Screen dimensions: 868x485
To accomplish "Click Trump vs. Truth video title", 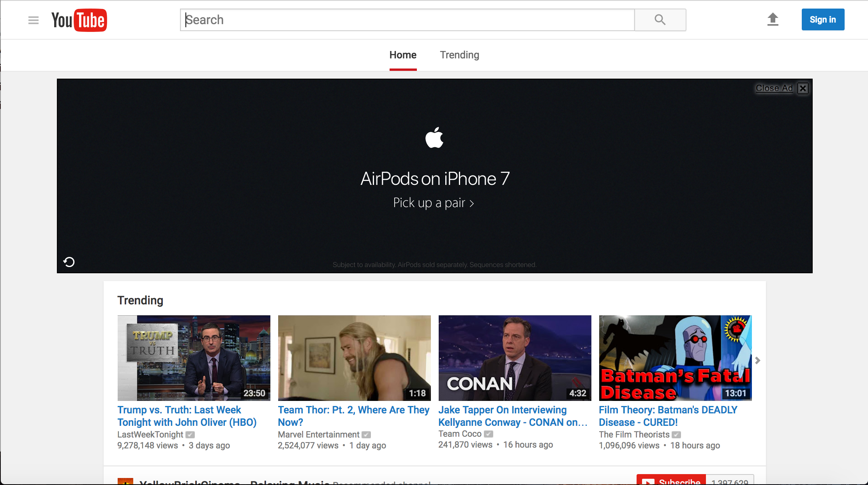I will [187, 416].
